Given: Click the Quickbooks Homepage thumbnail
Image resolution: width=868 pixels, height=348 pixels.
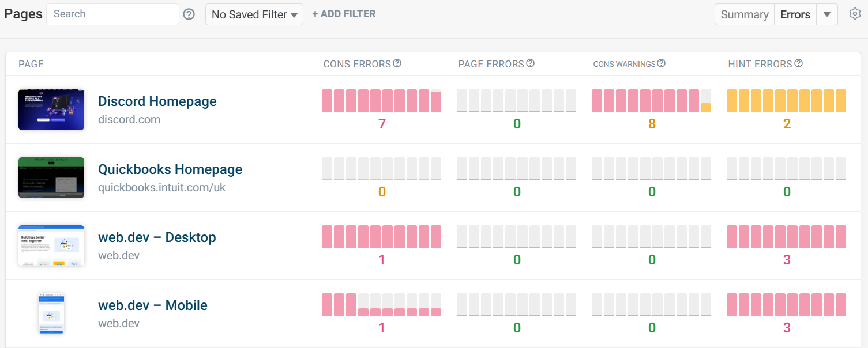Looking at the screenshot, I should [x=51, y=177].
